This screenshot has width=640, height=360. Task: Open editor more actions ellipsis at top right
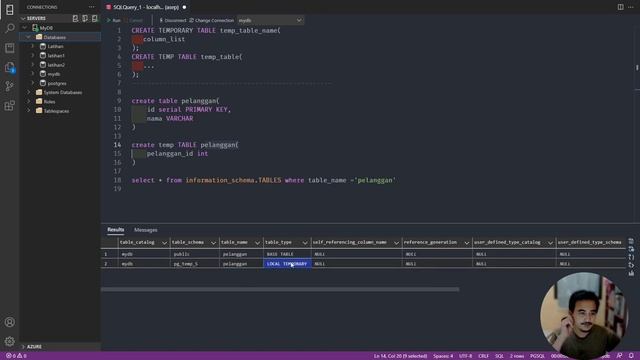click(631, 7)
